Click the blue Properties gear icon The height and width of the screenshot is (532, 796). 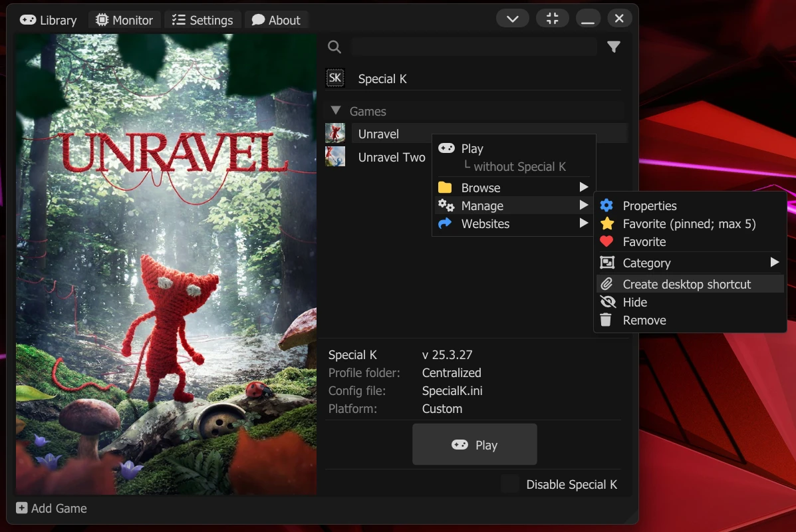click(606, 205)
